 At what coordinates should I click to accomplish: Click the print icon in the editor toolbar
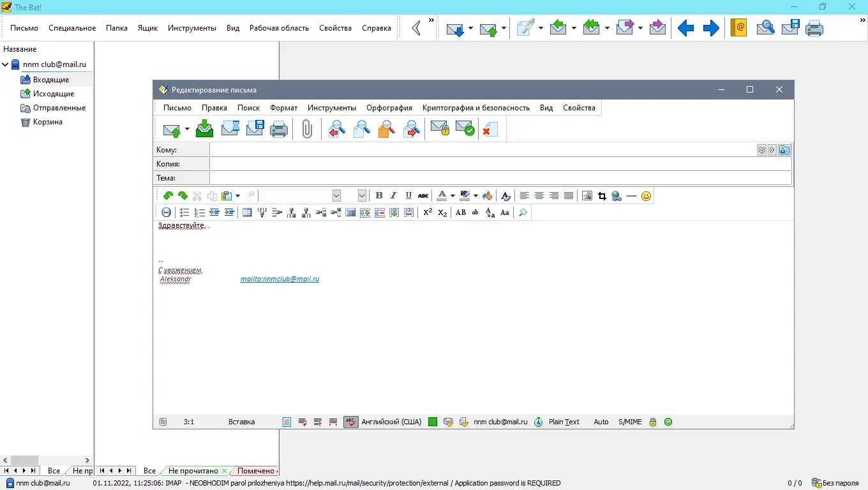click(279, 129)
